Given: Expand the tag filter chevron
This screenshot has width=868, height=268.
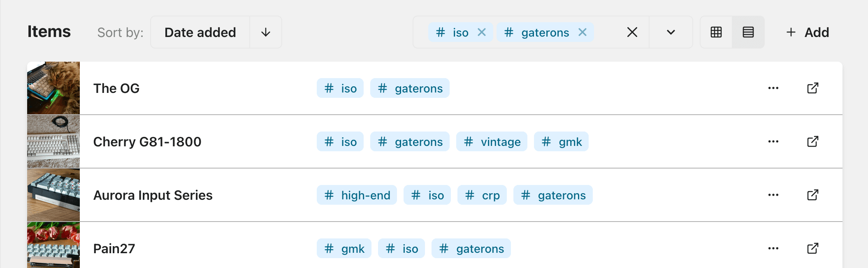Looking at the screenshot, I should (671, 32).
